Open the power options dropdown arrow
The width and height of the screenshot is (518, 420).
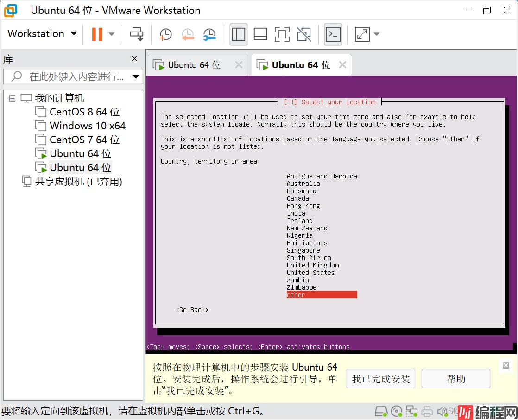112,34
